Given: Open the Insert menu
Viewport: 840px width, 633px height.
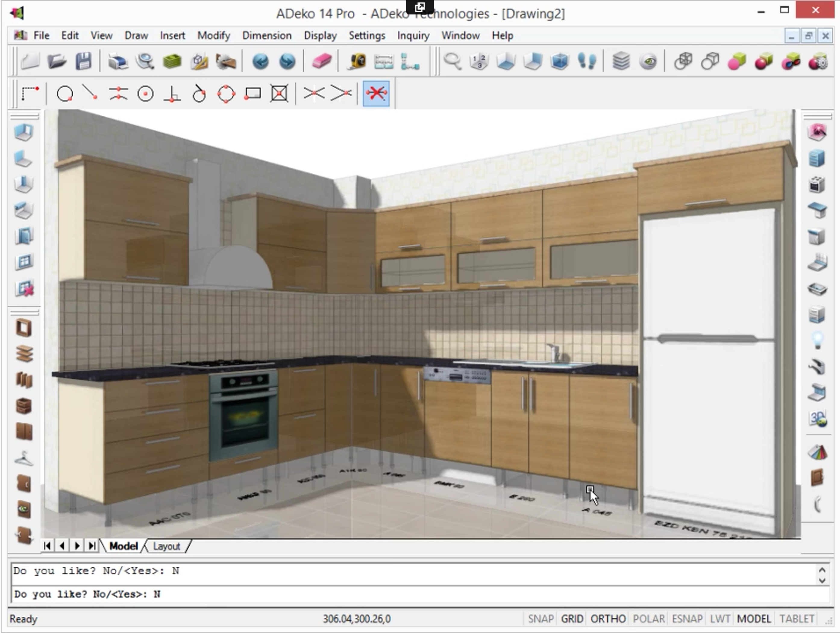Looking at the screenshot, I should 172,35.
